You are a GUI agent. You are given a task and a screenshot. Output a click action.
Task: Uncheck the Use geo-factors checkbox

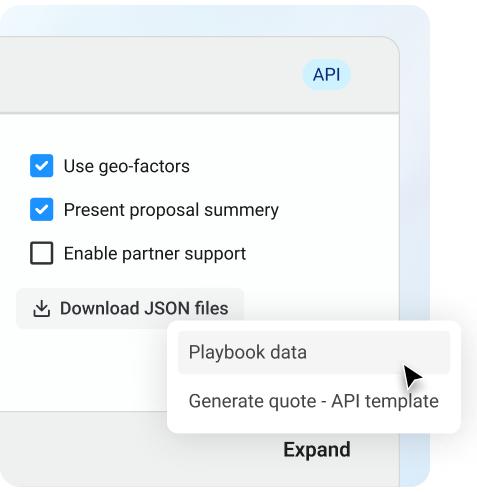[42, 166]
